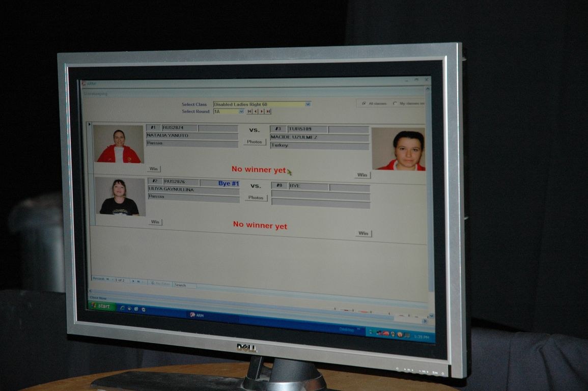The width and height of the screenshot is (588, 391).
Task: Click the next round arrow button
Action: (262, 111)
